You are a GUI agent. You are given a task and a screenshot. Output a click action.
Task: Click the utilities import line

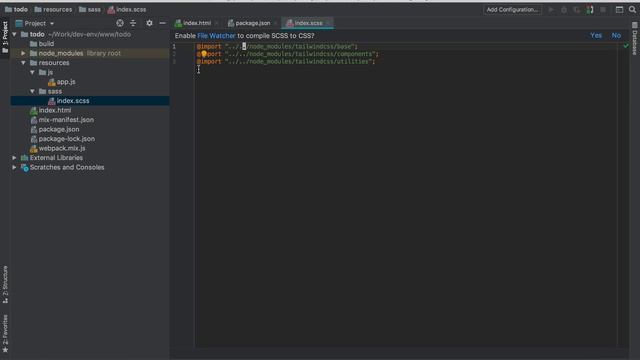tap(286, 62)
